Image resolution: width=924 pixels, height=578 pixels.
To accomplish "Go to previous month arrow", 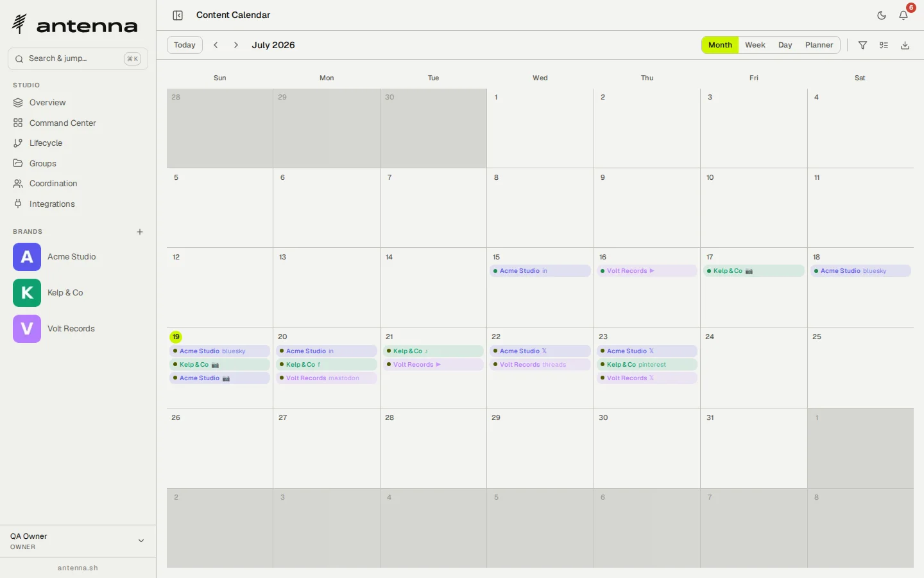I will point(216,45).
